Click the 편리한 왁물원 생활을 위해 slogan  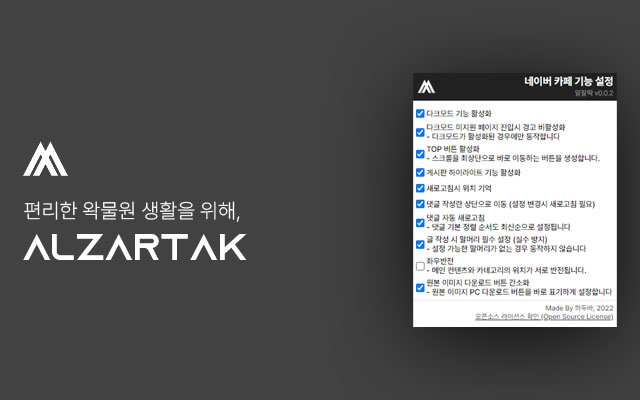pyautogui.click(x=131, y=211)
